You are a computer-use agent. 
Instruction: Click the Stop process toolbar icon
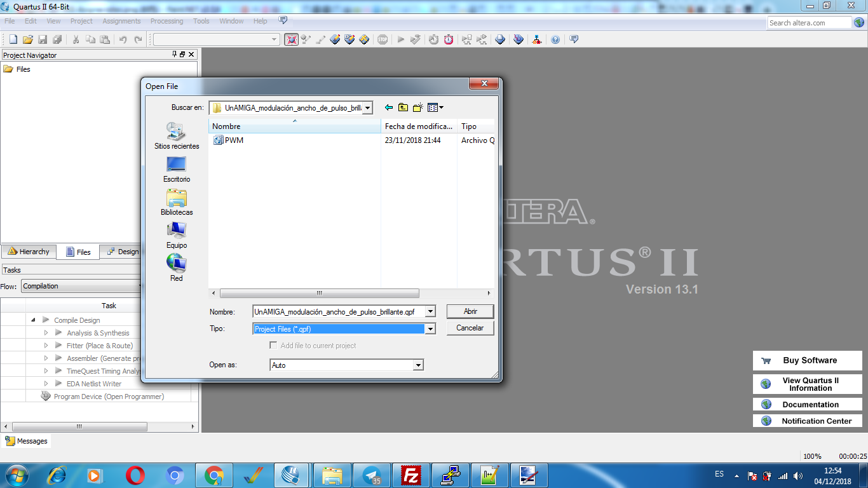pos(381,39)
